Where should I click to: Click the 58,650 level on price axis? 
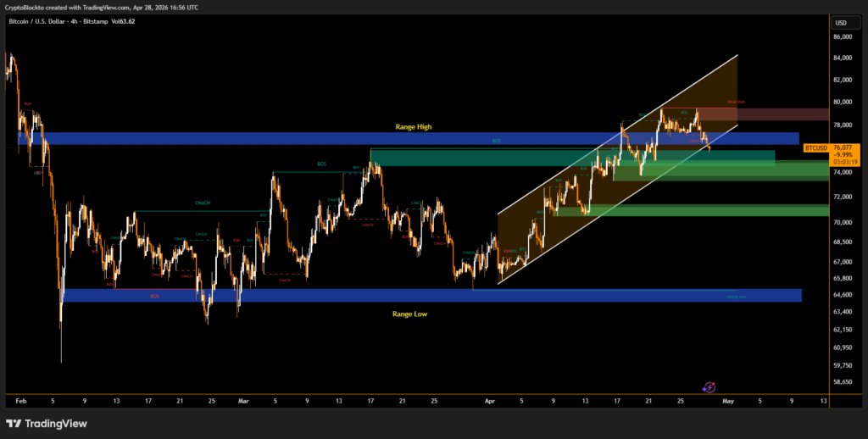tap(843, 382)
